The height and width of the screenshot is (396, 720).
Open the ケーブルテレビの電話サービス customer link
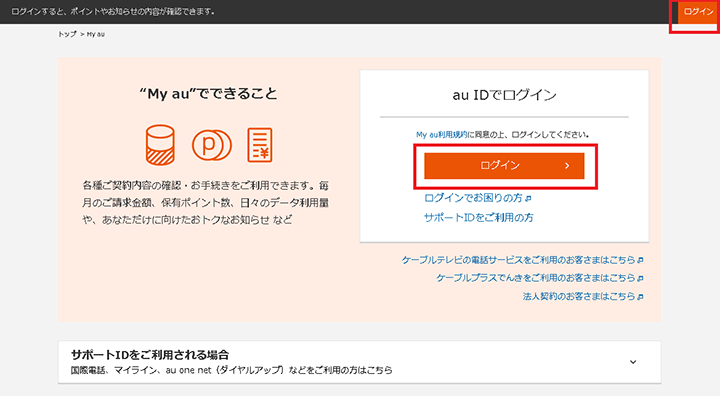tap(523, 260)
